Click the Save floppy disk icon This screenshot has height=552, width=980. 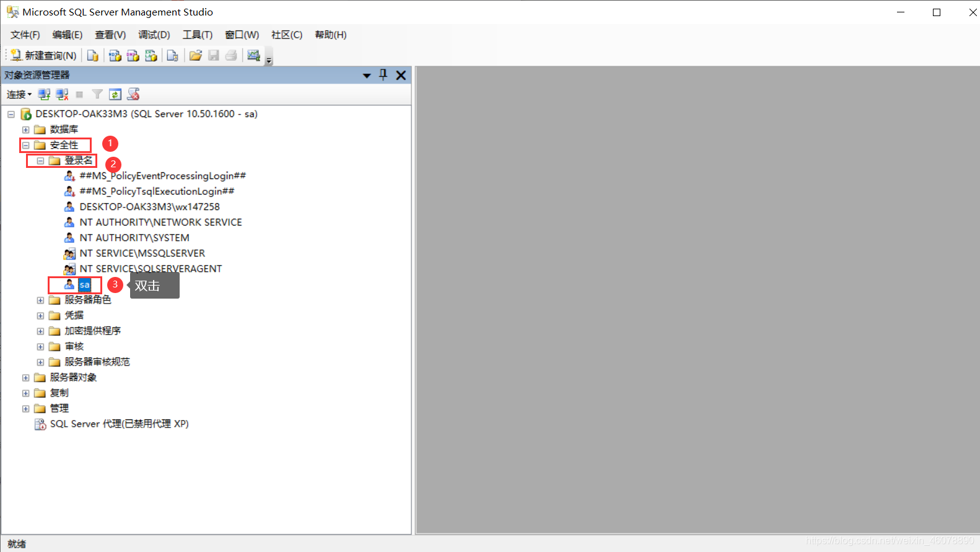tap(214, 56)
